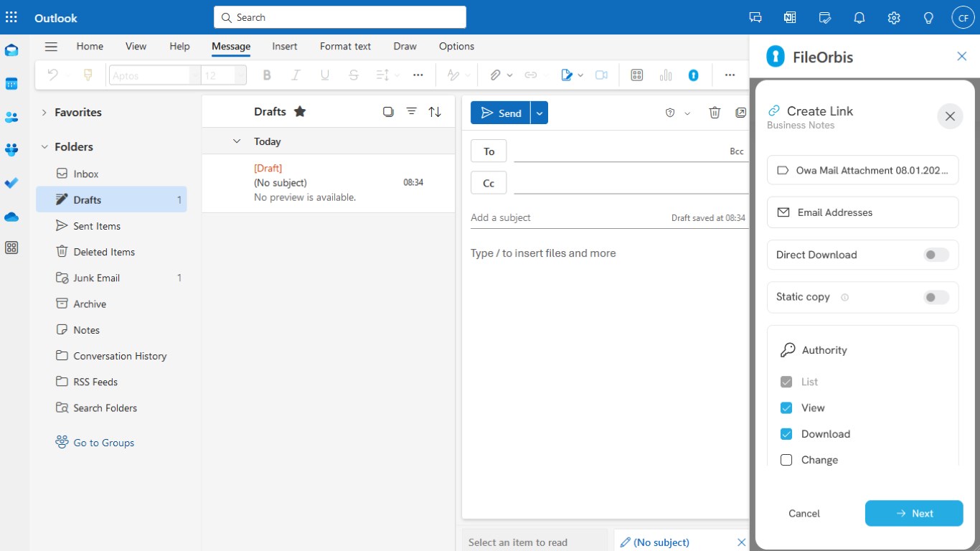
Task: Click the star next to Drafts
Action: 300,111
